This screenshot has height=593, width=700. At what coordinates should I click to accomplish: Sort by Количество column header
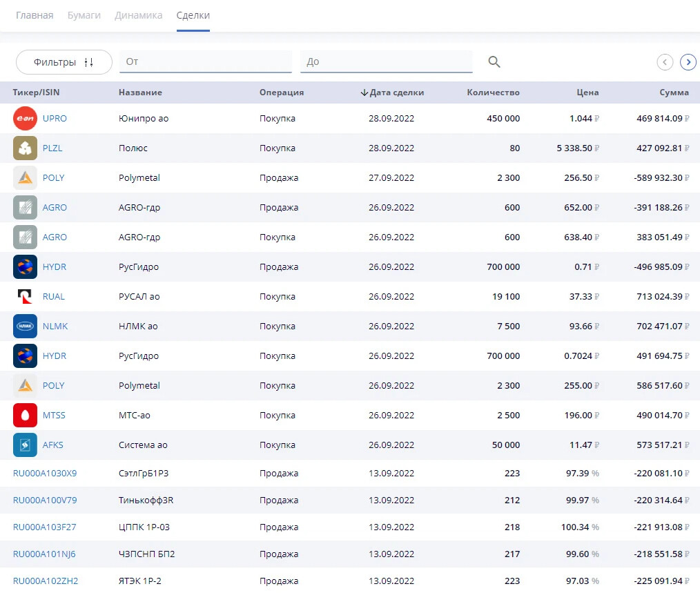click(x=494, y=93)
